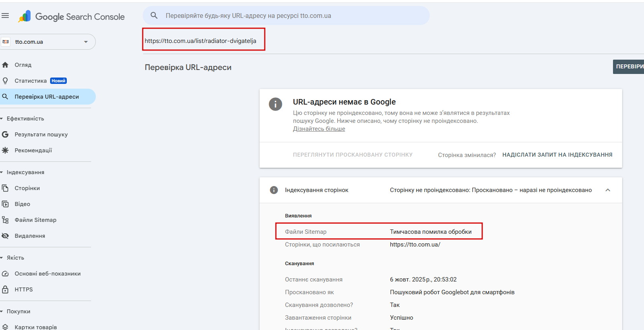Click the Огляд home icon
644x330 pixels.
(5, 65)
